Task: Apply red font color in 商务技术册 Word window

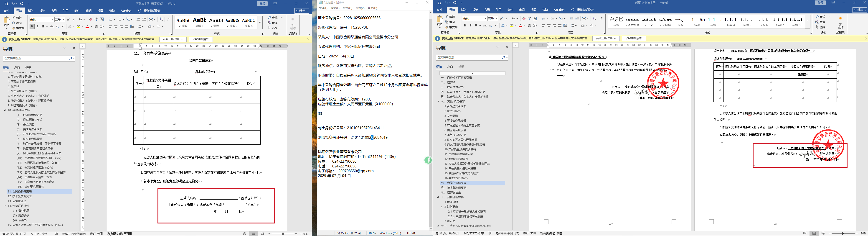Action: point(87,26)
